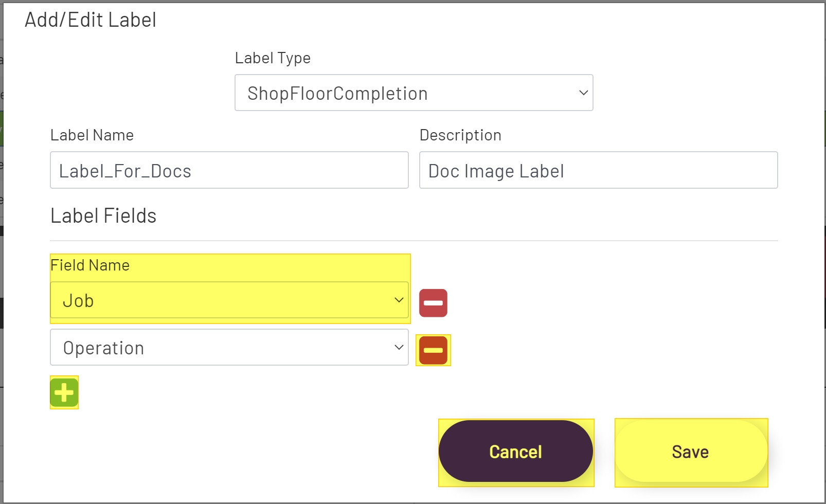Select the highlighted minus button next to Operation

coord(433,350)
